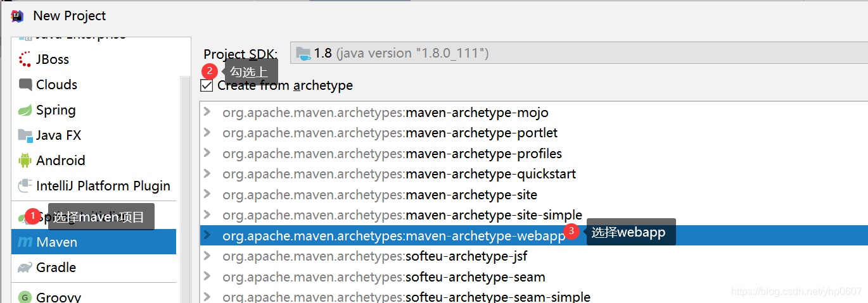The image size is (868, 303).
Task: Expand the maven-archetype-site-simple entry
Action: [x=207, y=215]
